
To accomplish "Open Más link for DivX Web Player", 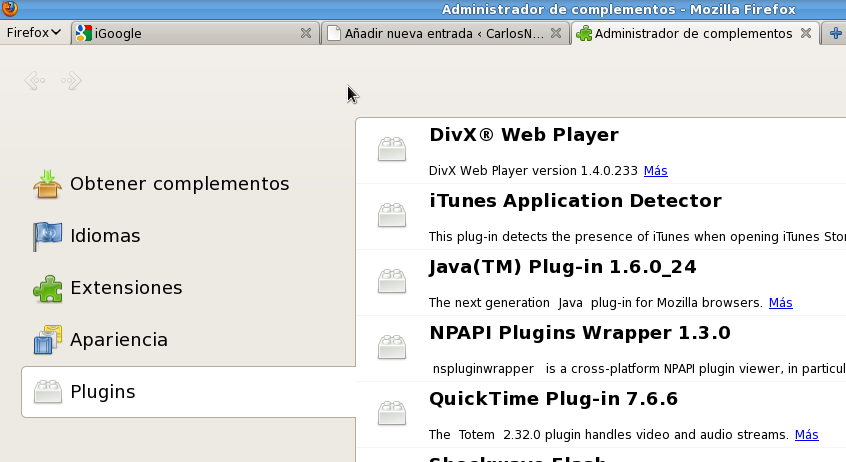I will pos(656,170).
